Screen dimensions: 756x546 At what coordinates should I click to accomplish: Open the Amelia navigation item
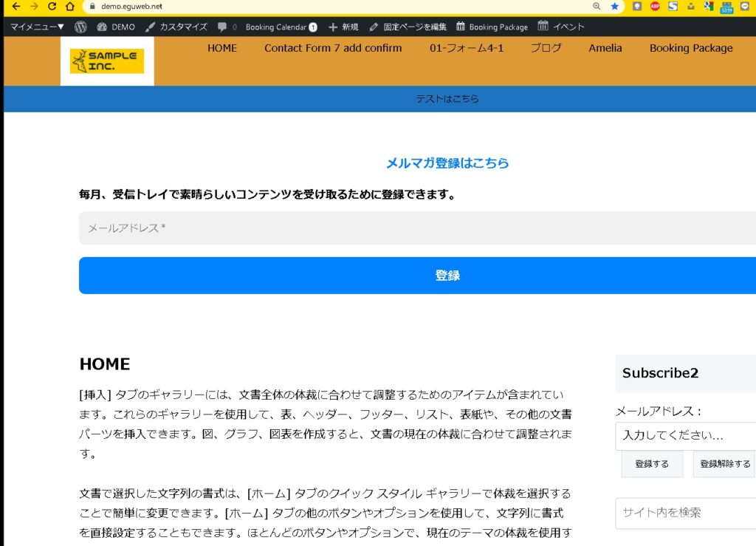[x=605, y=48]
